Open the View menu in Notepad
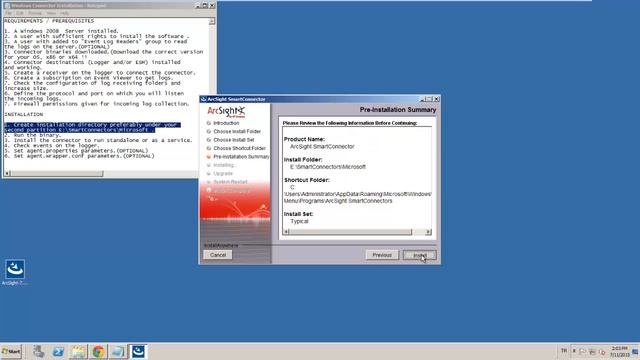Viewport: 640px width, 360px height. click(x=51, y=13)
